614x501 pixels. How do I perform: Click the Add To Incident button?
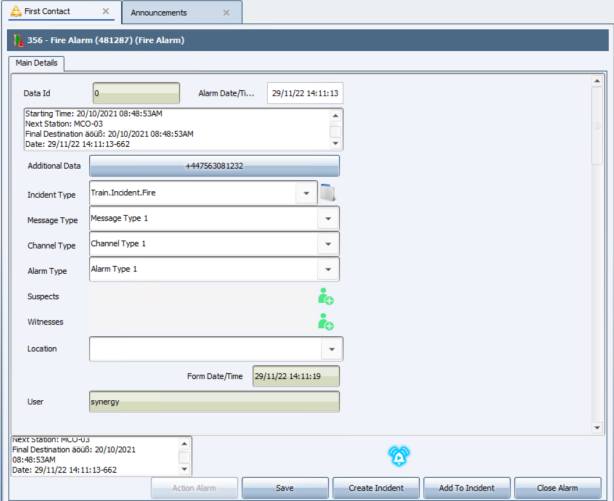click(465, 488)
